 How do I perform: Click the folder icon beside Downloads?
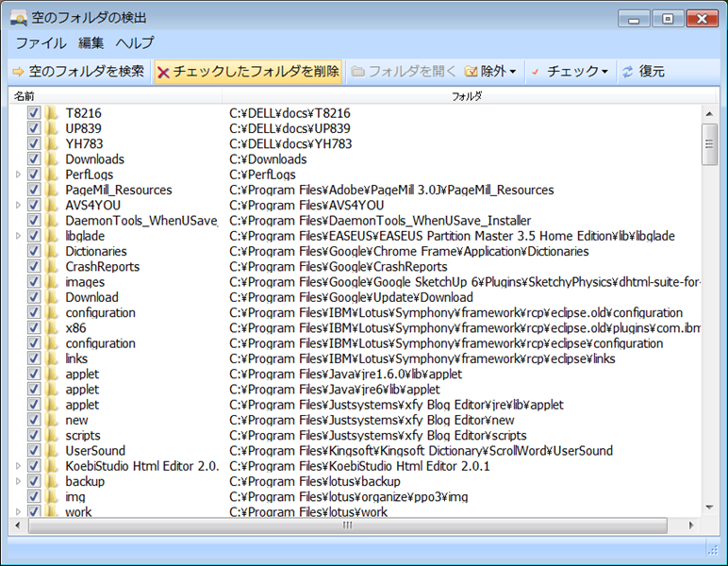tap(52, 158)
